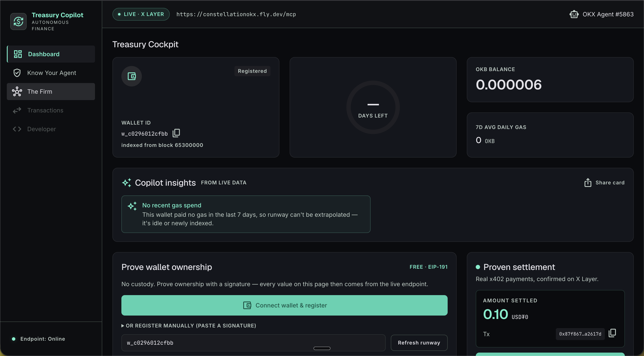Click the Connect wallet & register button
644x356 pixels.
[x=284, y=305]
